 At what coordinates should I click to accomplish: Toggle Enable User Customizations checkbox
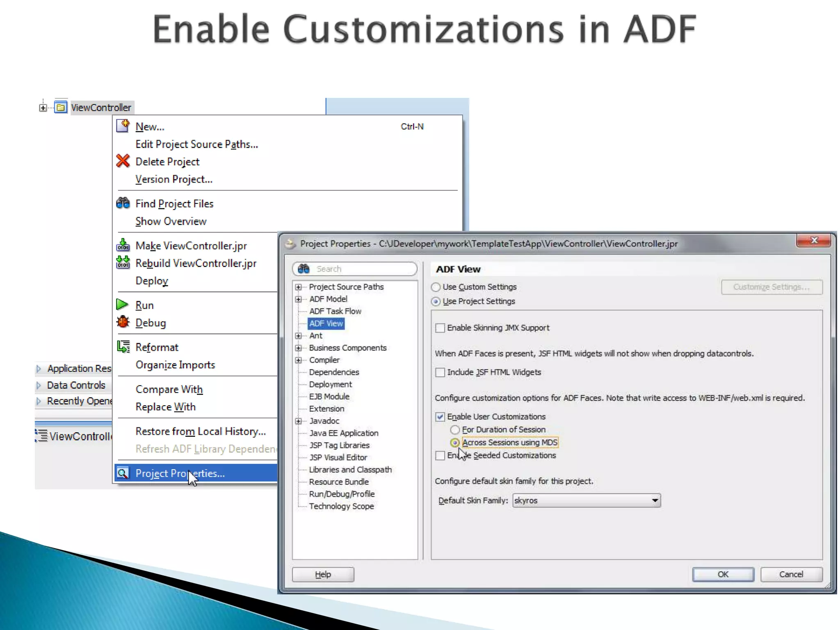coord(440,417)
